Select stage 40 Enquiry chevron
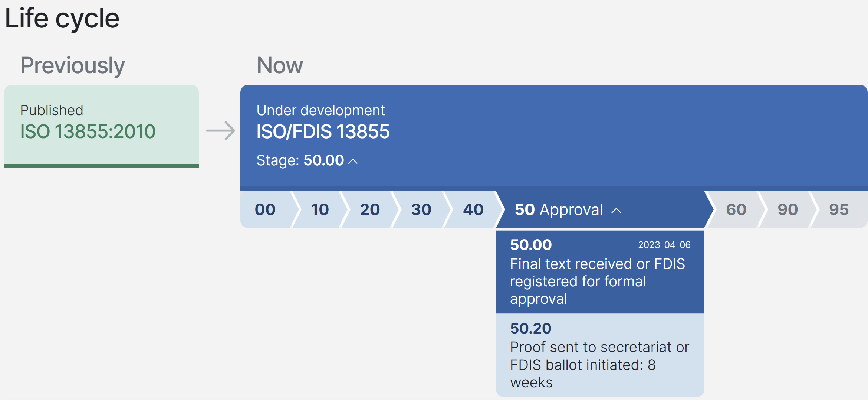 pos(473,209)
